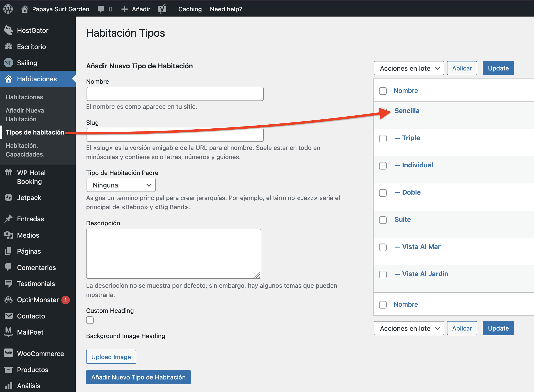Screen dimensions: 534x392
Task: Open the HostGator gator icon menu
Action: [x=9, y=30]
